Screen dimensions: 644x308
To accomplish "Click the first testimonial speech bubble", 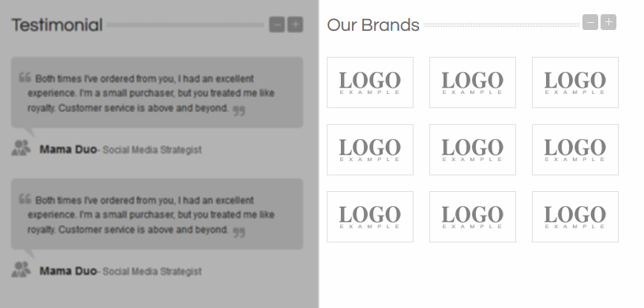I will [x=157, y=92].
